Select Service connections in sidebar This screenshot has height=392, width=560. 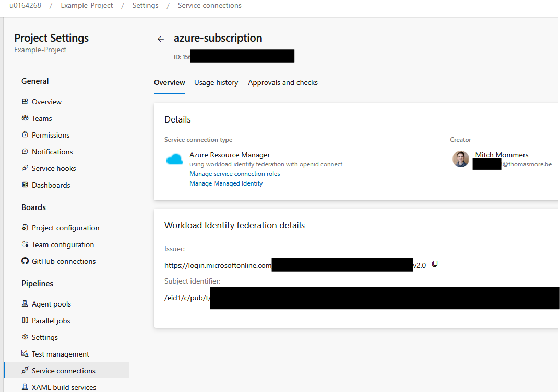pyautogui.click(x=66, y=371)
